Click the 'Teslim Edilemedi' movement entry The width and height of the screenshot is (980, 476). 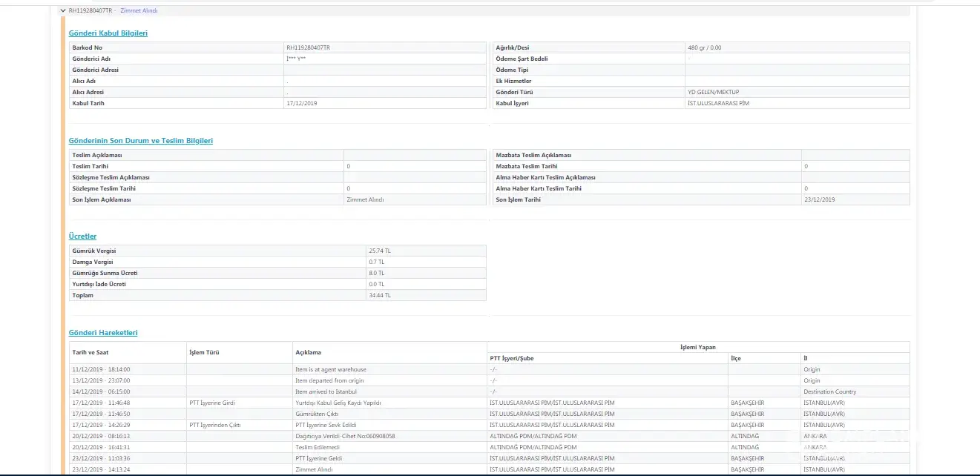coord(318,447)
